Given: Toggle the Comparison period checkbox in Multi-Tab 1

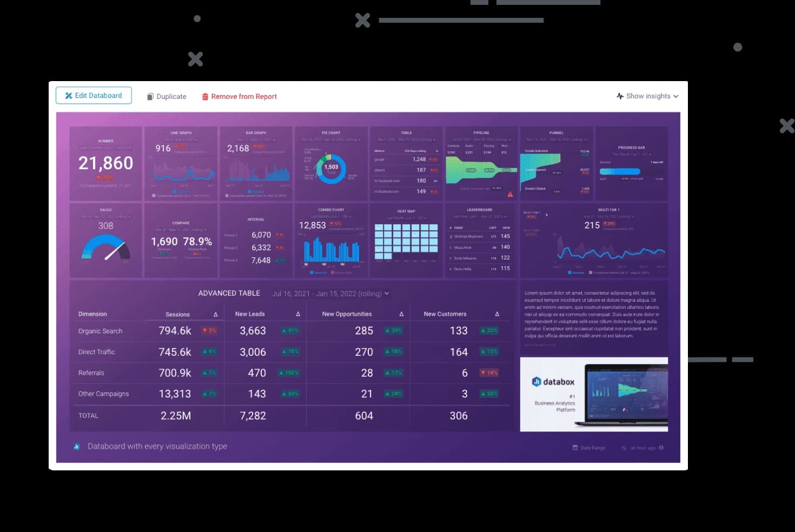Looking at the screenshot, I should point(590,272).
